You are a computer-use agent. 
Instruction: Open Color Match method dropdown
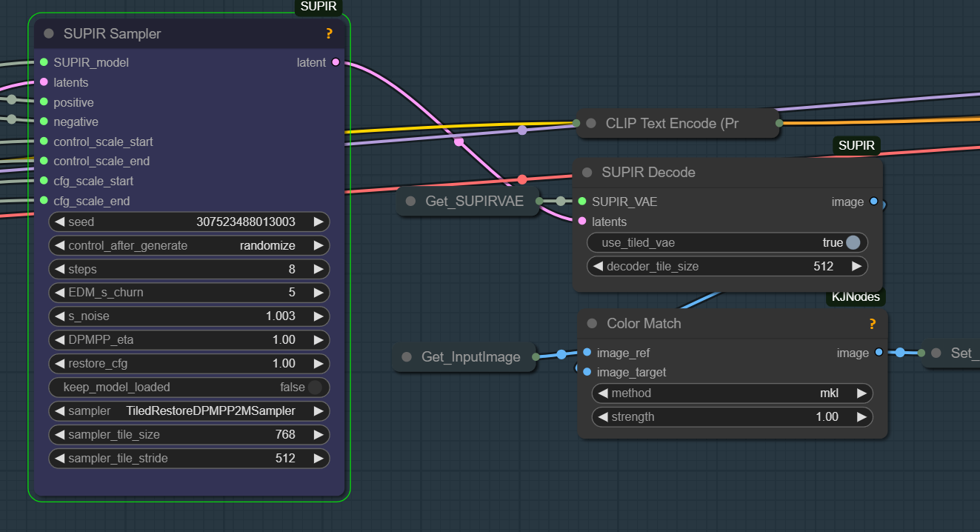click(x=732, y=393)
